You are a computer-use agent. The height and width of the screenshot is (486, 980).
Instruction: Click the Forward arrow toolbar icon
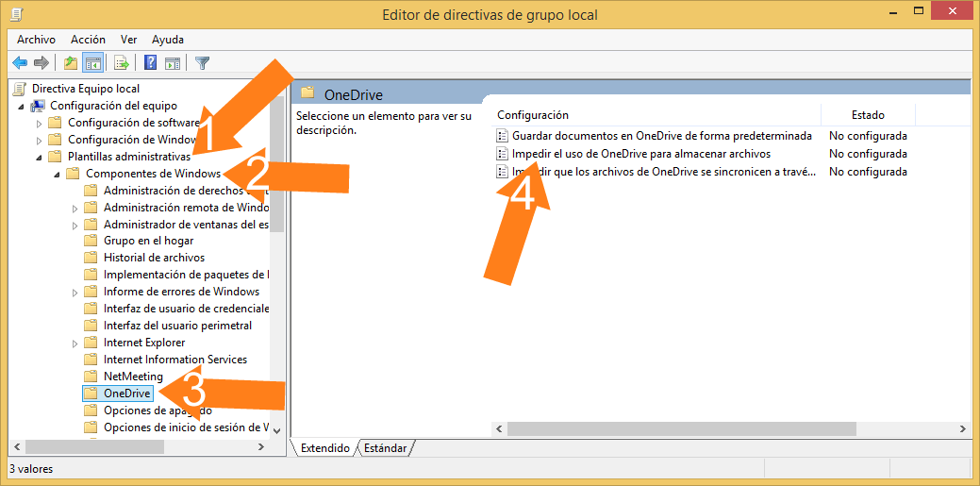pos(41,63)
